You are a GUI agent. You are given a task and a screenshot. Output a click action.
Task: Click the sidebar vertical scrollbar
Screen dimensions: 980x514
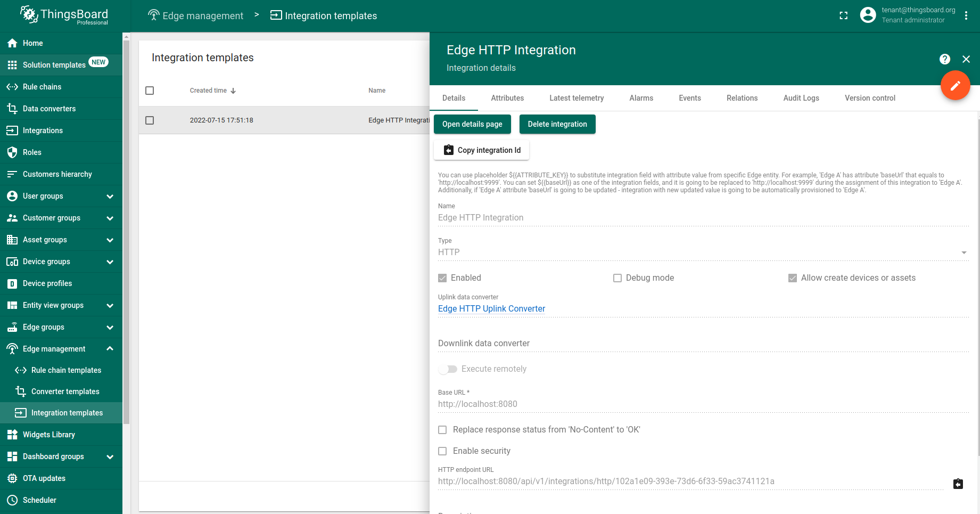126,232
